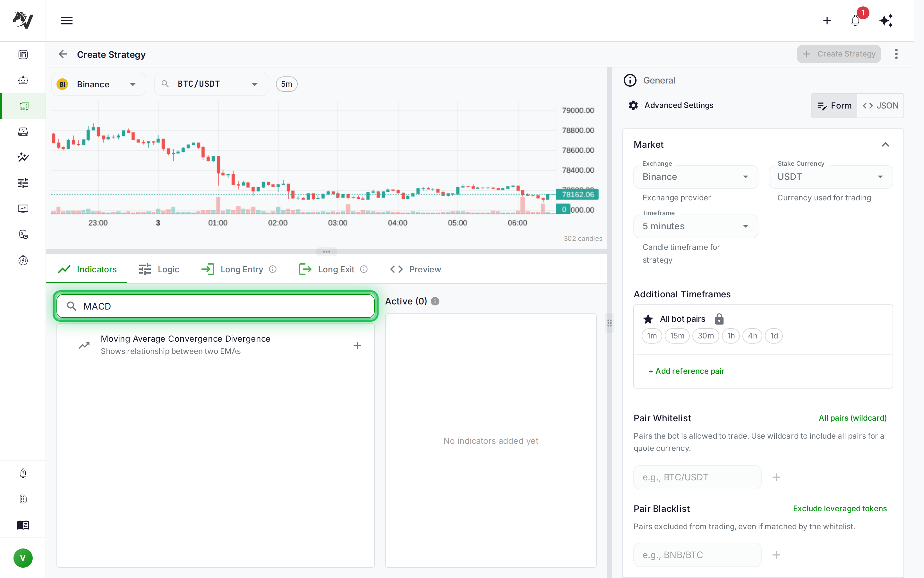
Task: Select the Long Entry tab
Action: pos(239,269)
